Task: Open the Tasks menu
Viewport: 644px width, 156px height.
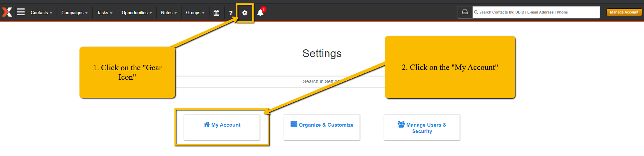Action: coord(105,13)
